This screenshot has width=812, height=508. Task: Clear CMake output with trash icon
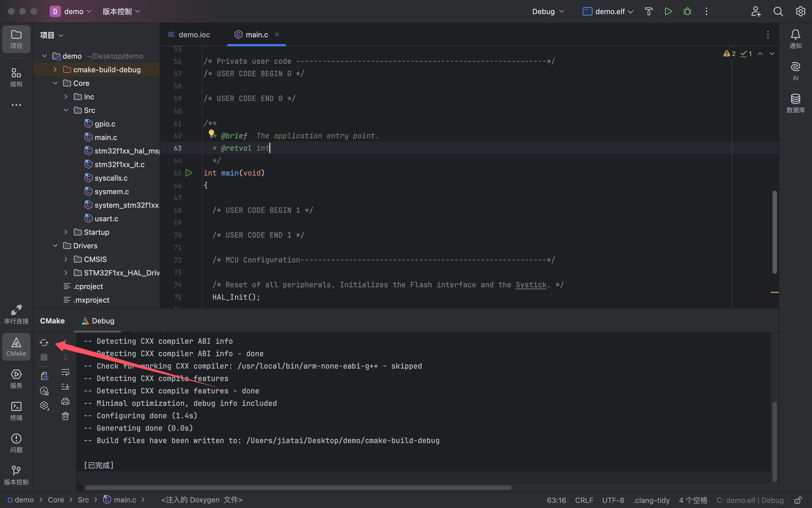coord(65,416)
